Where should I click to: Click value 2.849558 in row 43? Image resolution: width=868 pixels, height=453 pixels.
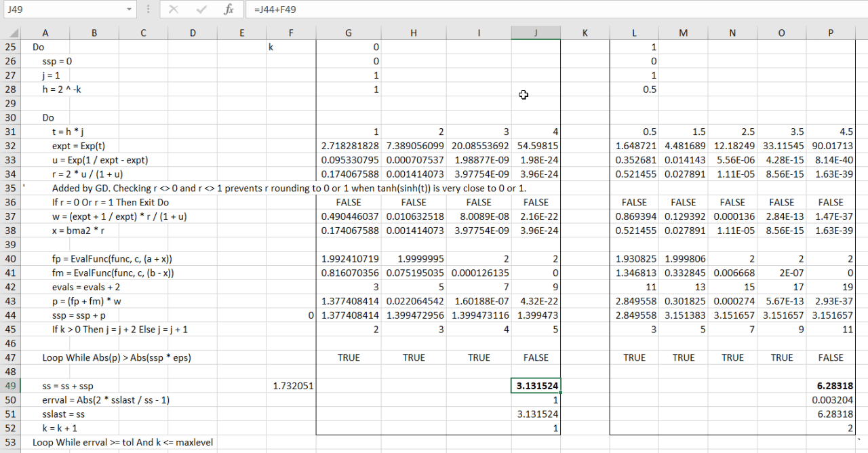[636, 301]
